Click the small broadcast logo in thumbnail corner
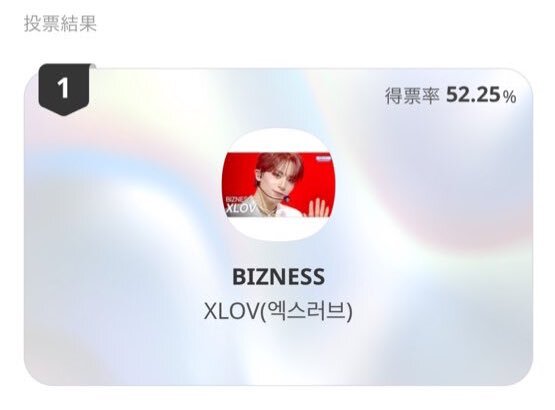This screenshot has height=410, width=555. coord(322,158)
